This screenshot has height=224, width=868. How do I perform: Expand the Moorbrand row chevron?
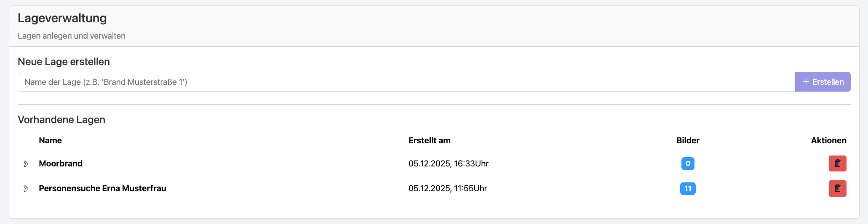coord(26,163)
